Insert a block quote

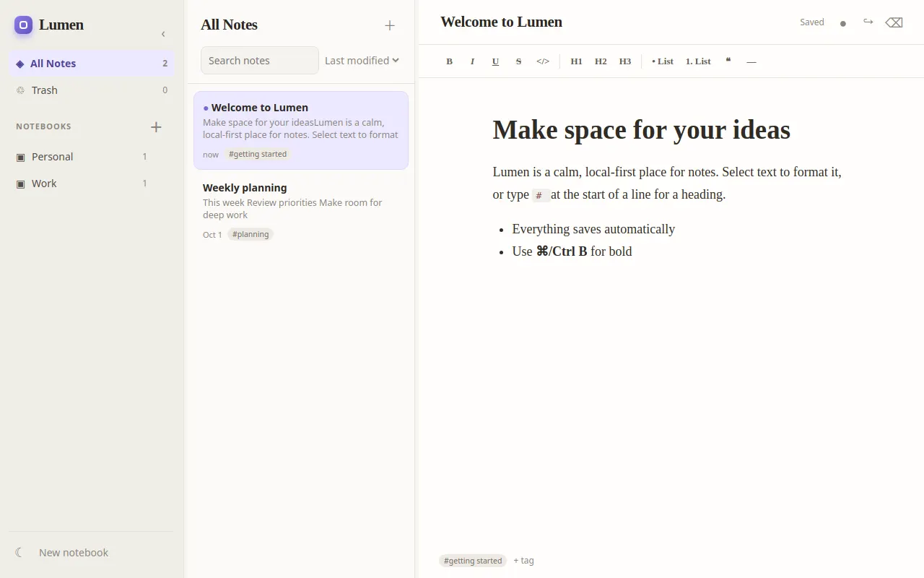[x=728, y=61]
